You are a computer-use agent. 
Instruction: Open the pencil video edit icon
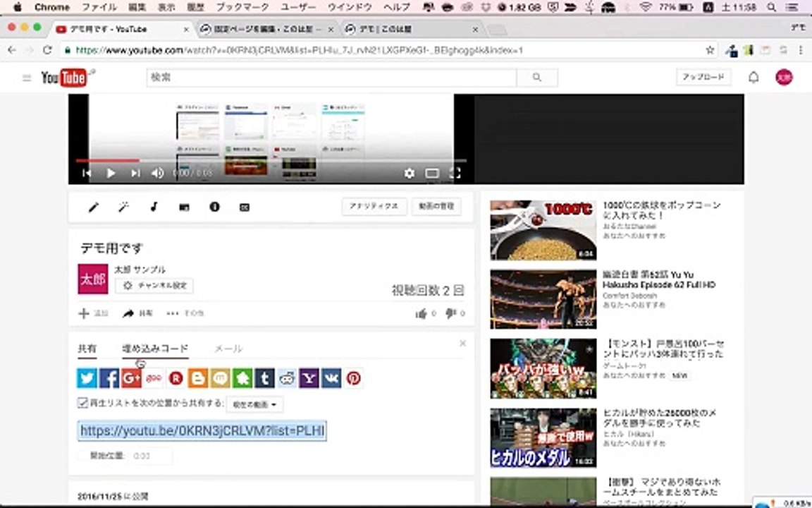pyautogui.click(x=93, y=207)
